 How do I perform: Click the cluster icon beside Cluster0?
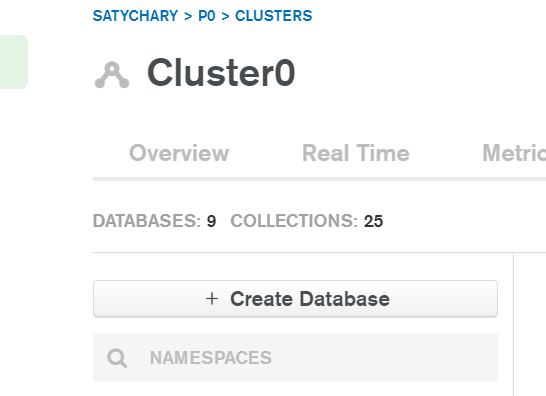(x=112, y=75)
